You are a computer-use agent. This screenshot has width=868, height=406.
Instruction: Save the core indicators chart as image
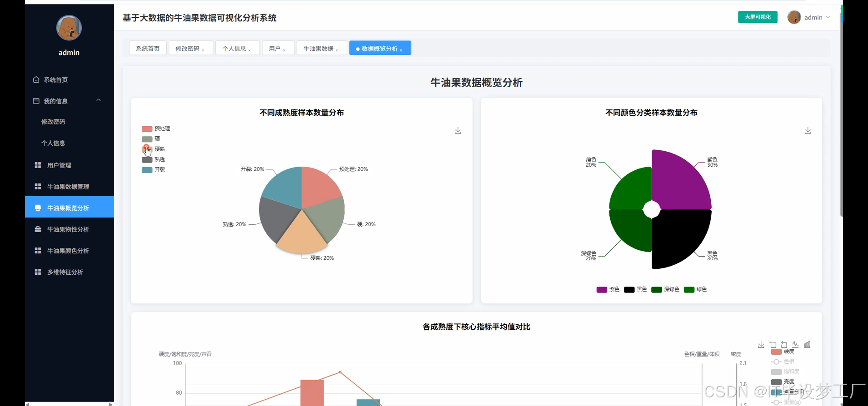pyautogui.click(x=761, y=345)
